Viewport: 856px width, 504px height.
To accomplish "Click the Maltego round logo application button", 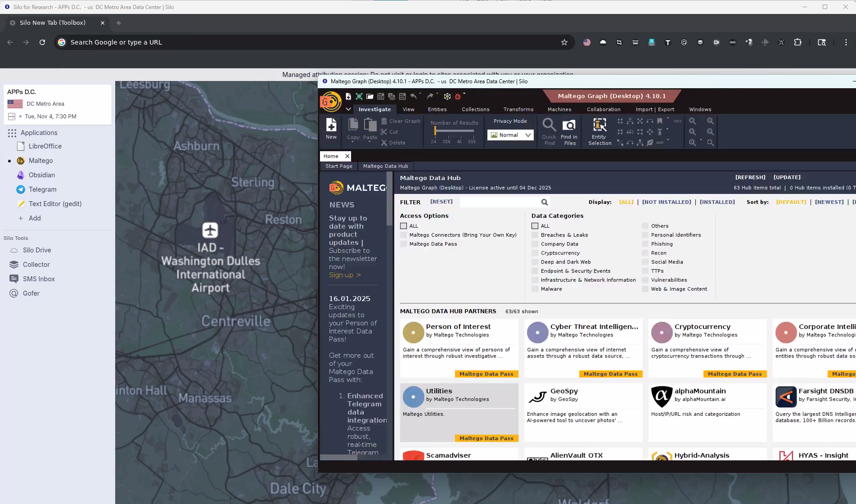I will pos(331,101).
